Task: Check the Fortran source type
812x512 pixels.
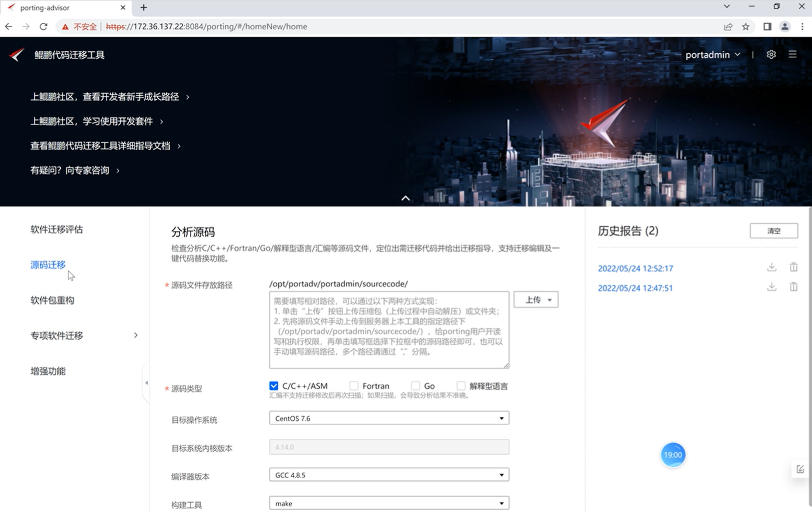Action: click(x=354, y=386)
